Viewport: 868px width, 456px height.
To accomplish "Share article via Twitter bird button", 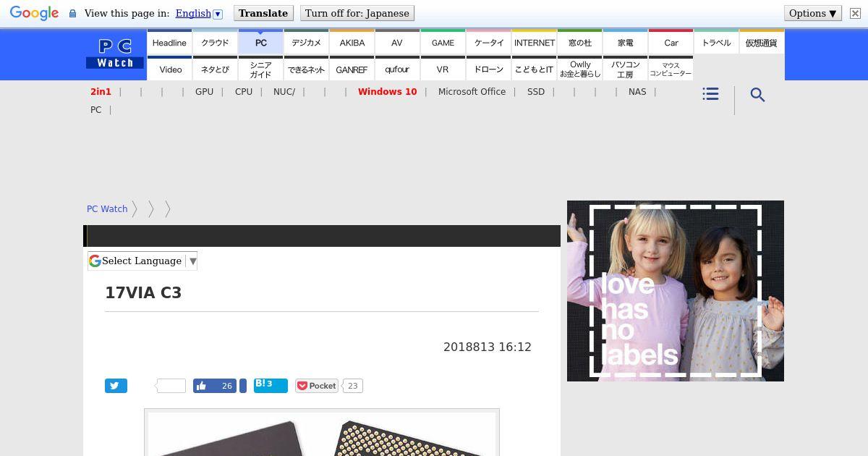I will click(116, 386).
